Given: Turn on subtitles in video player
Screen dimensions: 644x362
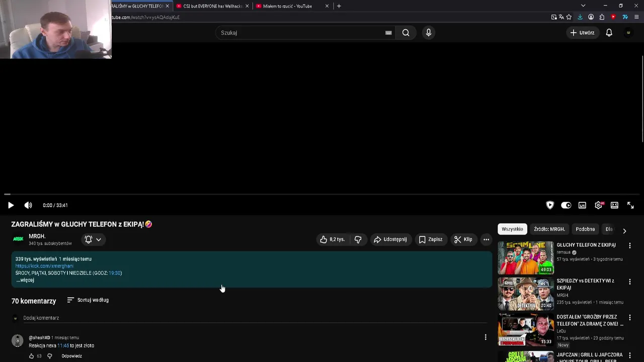Looking at the screenshot, I should [x=582, y=205].
